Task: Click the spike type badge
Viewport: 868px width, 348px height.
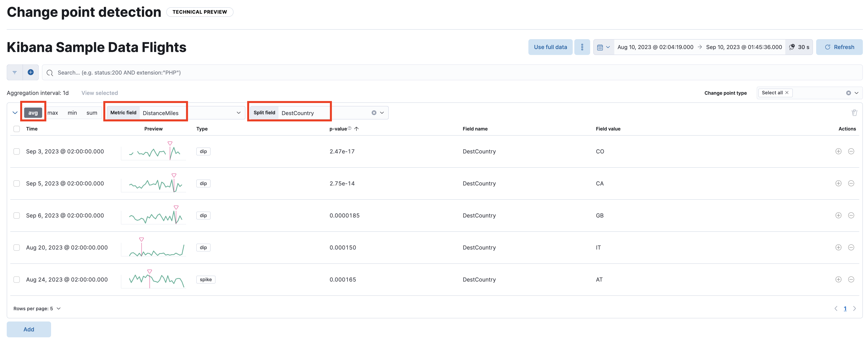Action: 206,279
